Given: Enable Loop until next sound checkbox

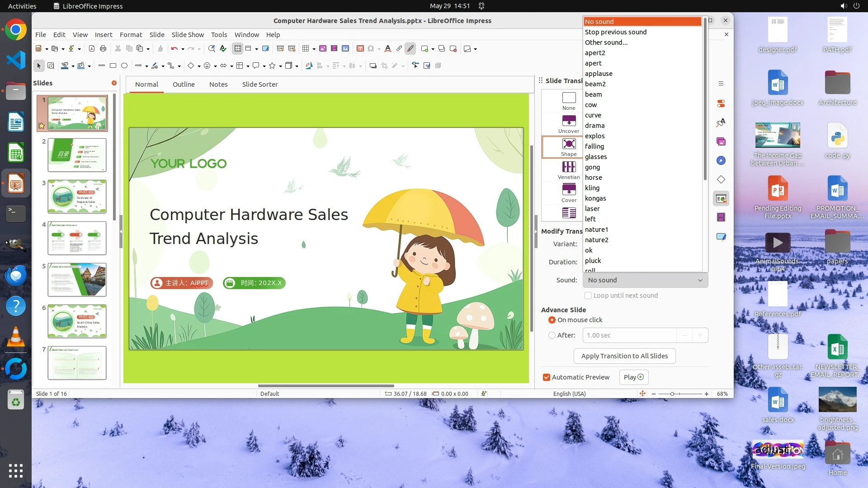Looking at the screenshot, I should pyautogui.click(x=588, y=296).
